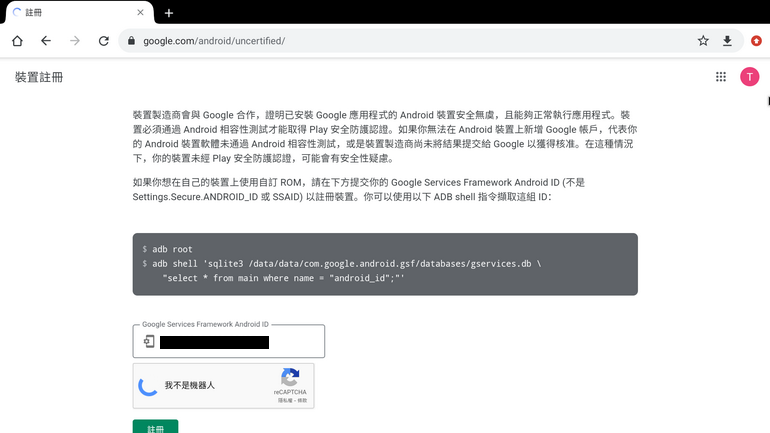Click the device icon in ID field
This screenshot has width=770, height=433.
click(x=149, y=341)
